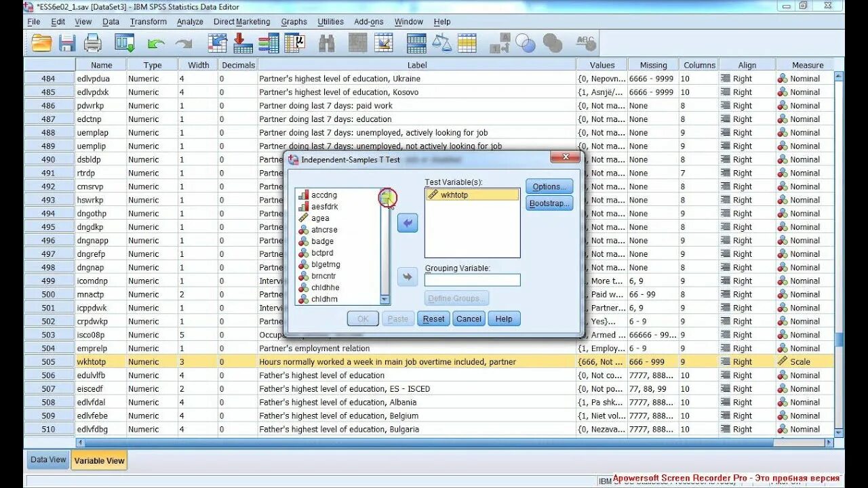
Task: Open the Spell Check ABC icon
Action: [x=586, y=43]
